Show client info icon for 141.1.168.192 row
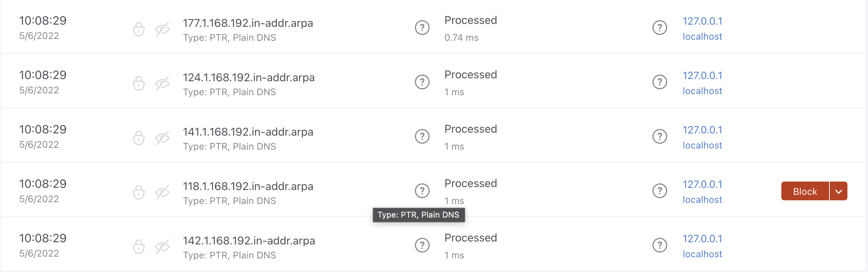This screenshot has width=868, height=272. (660, 136)
